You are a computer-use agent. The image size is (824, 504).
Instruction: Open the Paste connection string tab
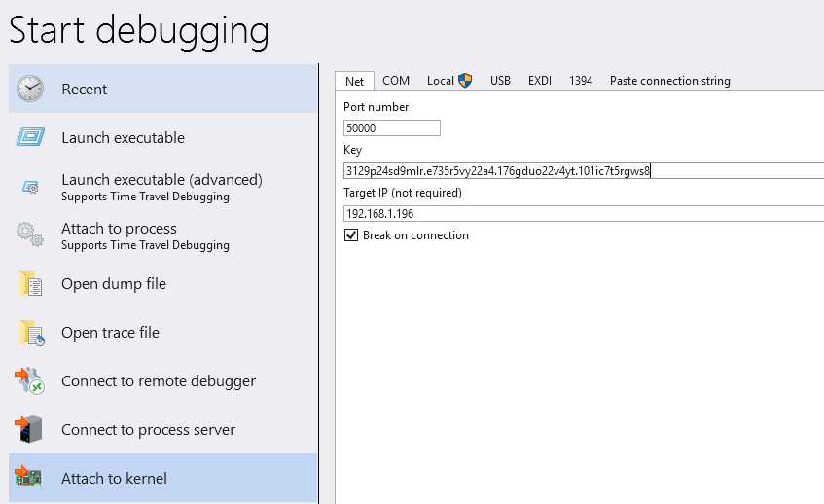pyautogui.click(x=669, y=81)
